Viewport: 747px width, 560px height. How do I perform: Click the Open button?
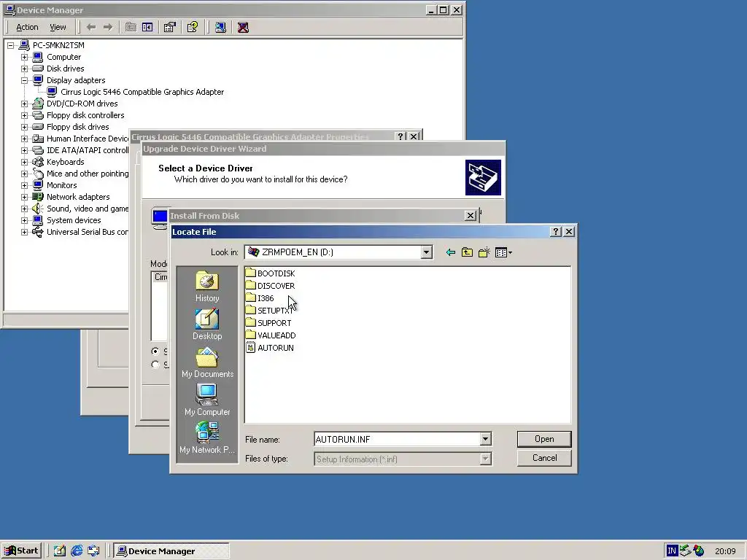[x=544, y=439]
